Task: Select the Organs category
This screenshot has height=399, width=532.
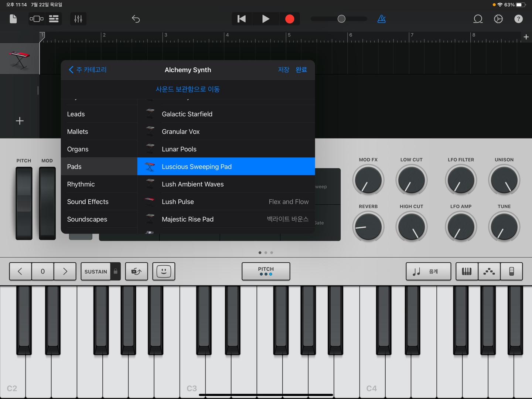Action: pos(99,149)
